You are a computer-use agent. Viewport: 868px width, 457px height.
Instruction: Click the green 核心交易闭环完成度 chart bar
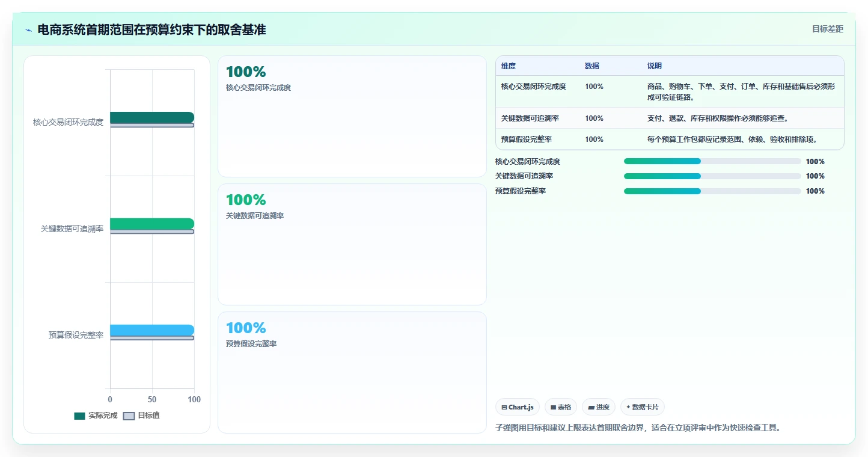pyautogui.click(x=152, y=117)
